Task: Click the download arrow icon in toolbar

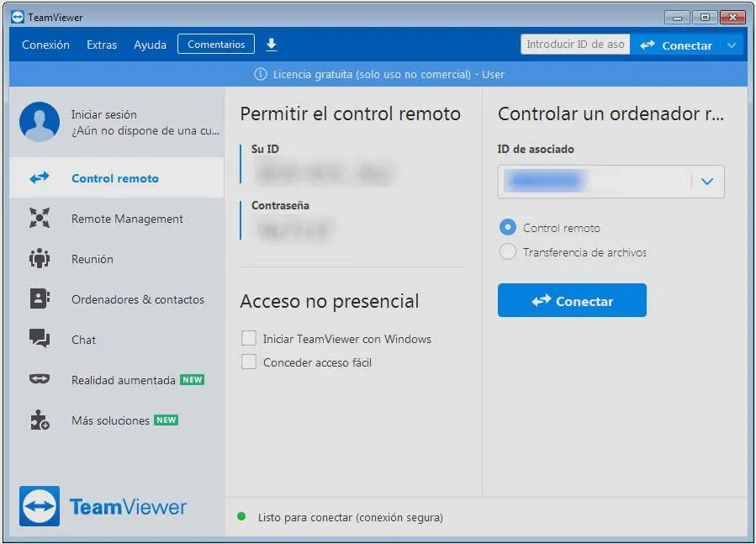Action: [x=272, y=45]
